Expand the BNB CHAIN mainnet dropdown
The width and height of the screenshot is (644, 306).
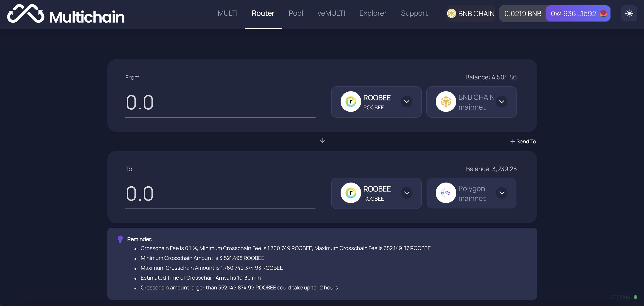pos(471,102)
